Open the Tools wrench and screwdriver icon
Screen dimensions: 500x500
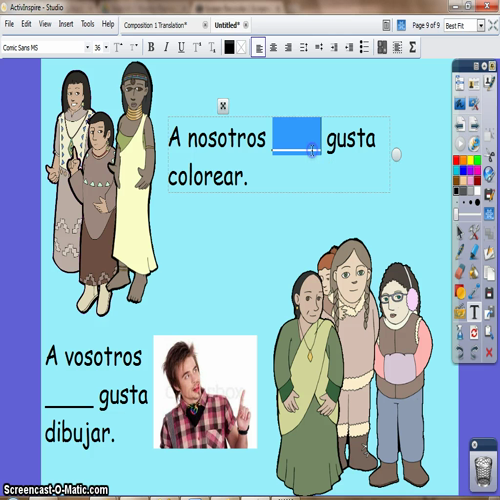click(474, 232)
